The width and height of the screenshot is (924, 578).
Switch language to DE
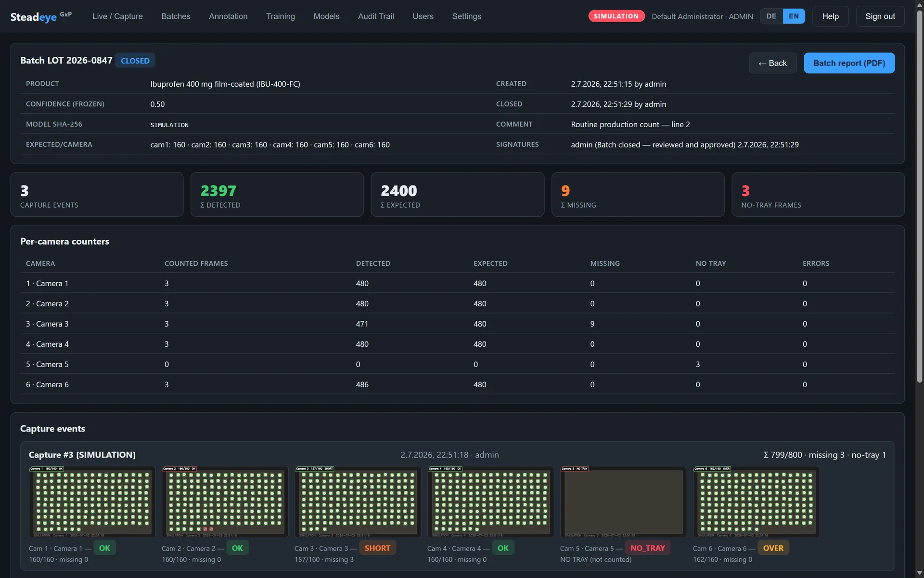pos(771,16)
